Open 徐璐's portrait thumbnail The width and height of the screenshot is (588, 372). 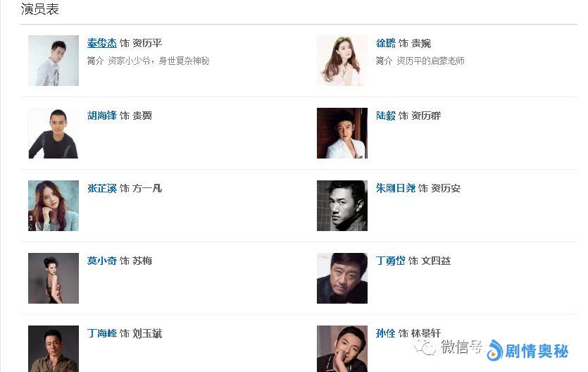[342, 61]
